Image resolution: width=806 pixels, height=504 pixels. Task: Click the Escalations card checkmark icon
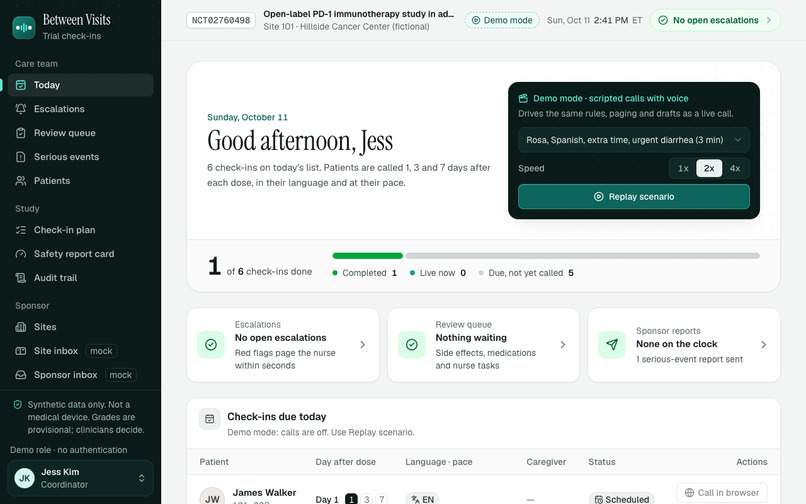(211, 345)
